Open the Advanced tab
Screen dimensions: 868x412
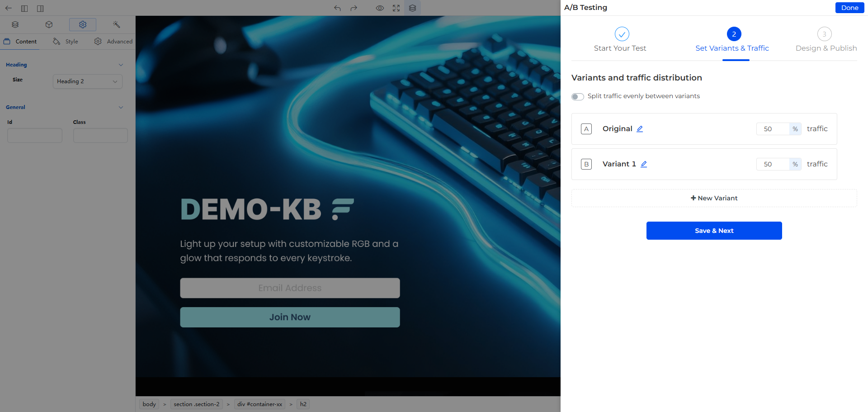[113, 42]
